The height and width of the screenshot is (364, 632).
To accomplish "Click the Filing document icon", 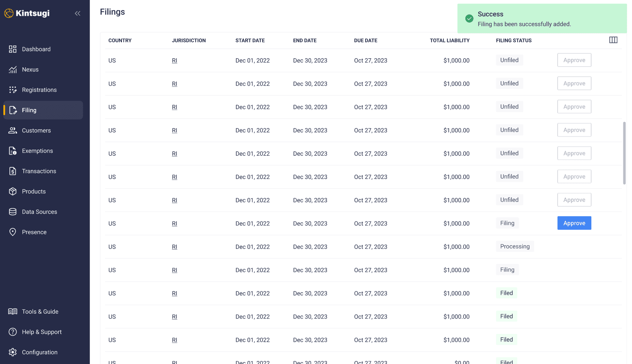I will [13, 110].
